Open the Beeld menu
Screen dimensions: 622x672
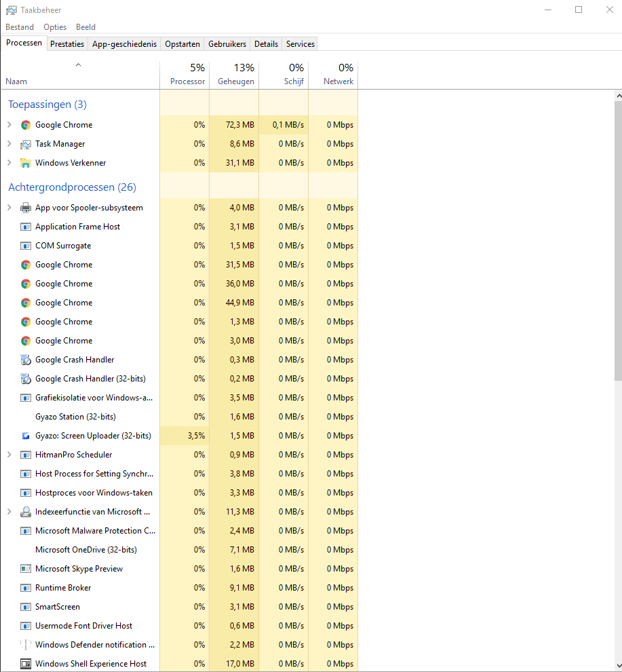85,27
